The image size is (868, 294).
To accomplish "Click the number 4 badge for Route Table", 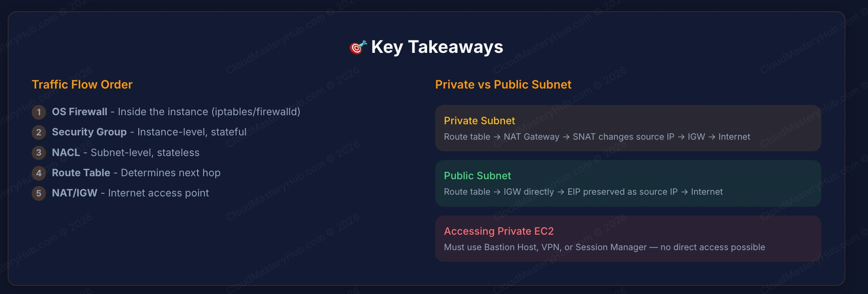I will click(x=39, y=173).
